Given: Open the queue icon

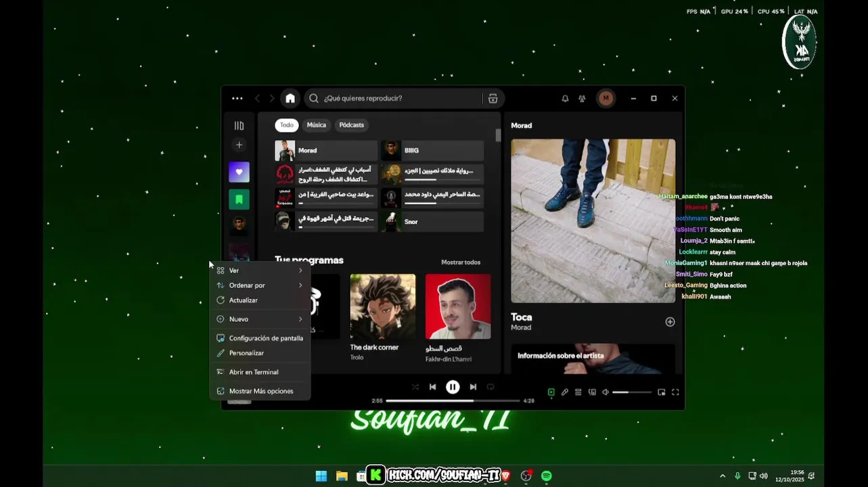Looking at the screenshot, I should [x=578, y=392].
